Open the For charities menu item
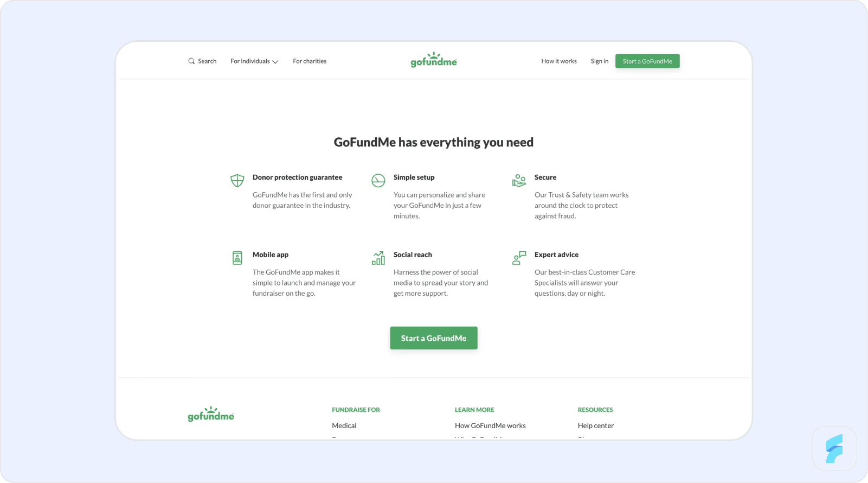Screen dimensions: 868x483 (x=310, y=61)
